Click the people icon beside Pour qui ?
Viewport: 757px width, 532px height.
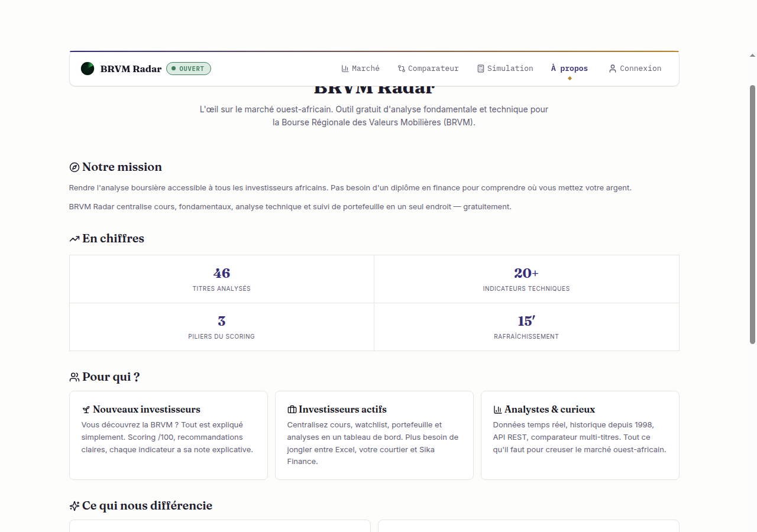pos(75,377)
